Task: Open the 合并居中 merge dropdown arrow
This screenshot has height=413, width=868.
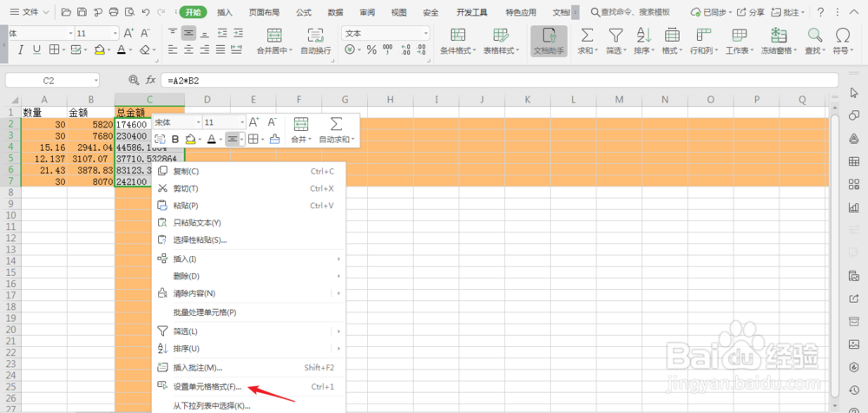Action: tap(291, 50)
